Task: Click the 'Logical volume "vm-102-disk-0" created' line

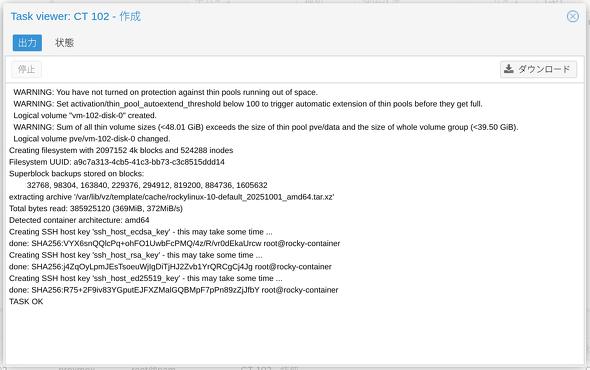Action: tap(85, 115)
